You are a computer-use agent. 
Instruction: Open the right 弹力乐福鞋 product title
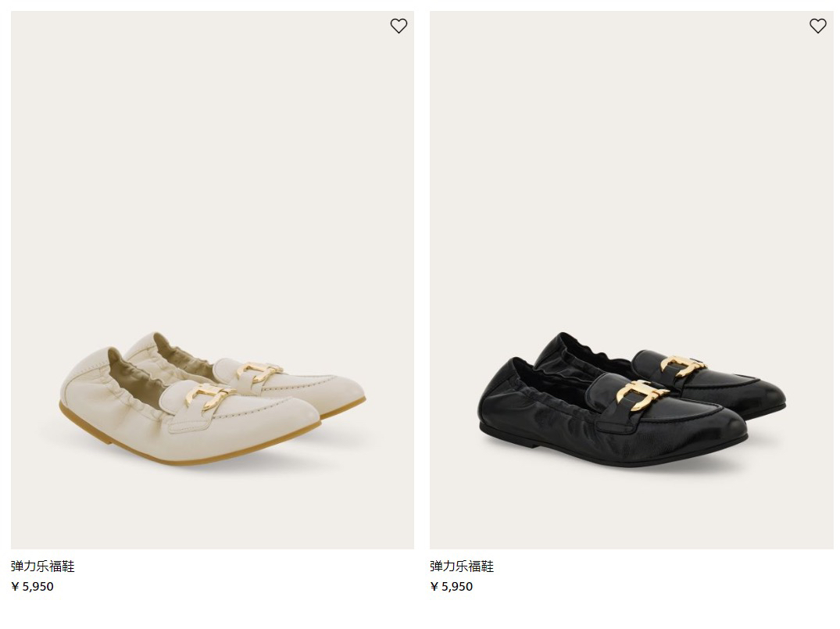(x=462, y=566)
